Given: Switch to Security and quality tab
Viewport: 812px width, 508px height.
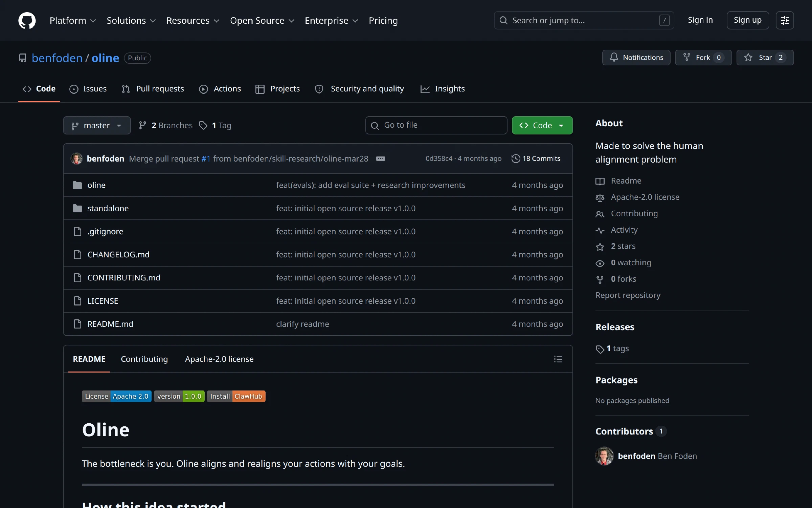Looking at the screenshot, I should coord(359,89).
